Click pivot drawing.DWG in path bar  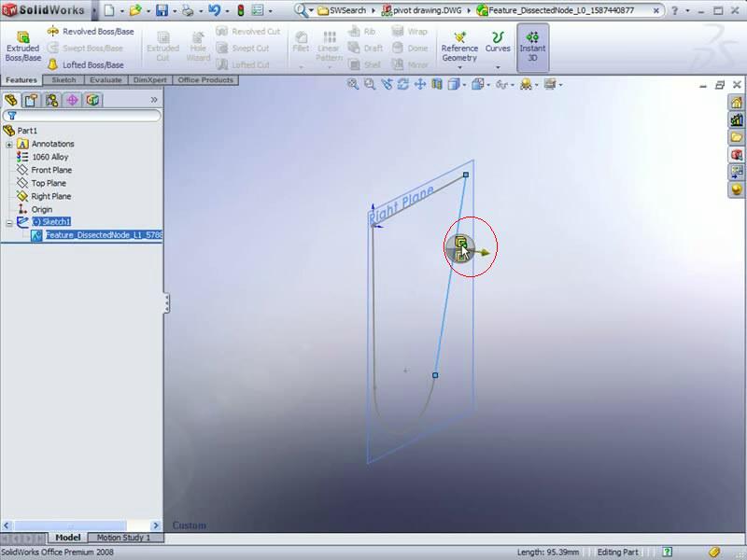(x=422, y=10)
